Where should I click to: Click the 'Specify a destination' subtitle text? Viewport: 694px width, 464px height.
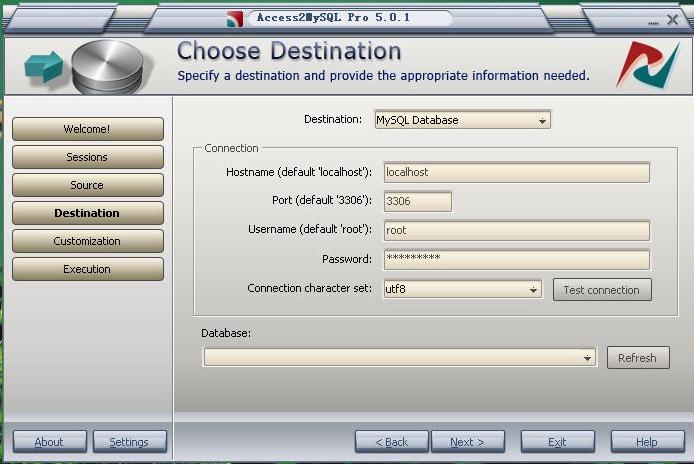click(383, 76)
